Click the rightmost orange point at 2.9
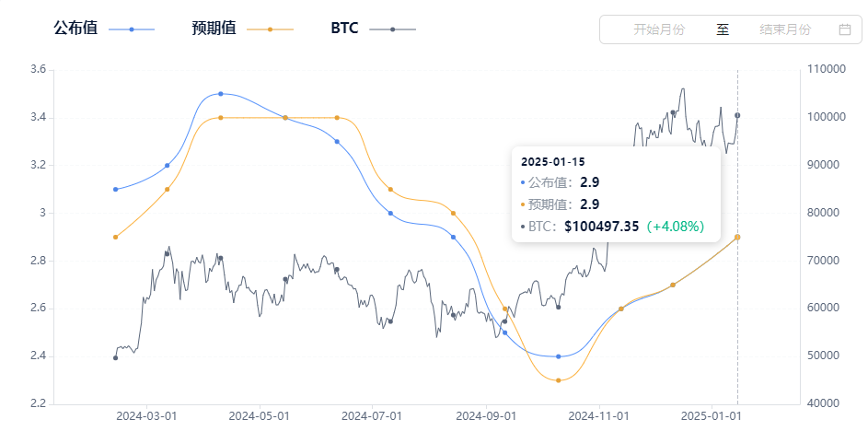Screen dimensions: 868x443 pos(737,237)
